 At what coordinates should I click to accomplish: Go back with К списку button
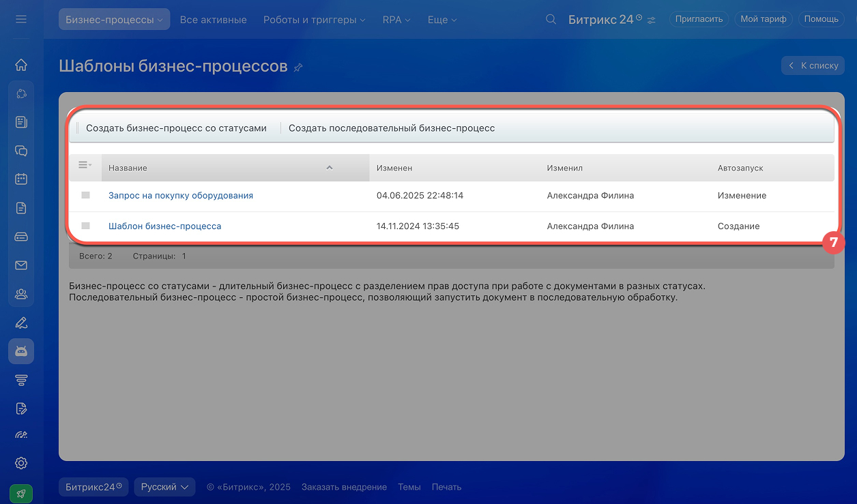(x=813, y=65)
